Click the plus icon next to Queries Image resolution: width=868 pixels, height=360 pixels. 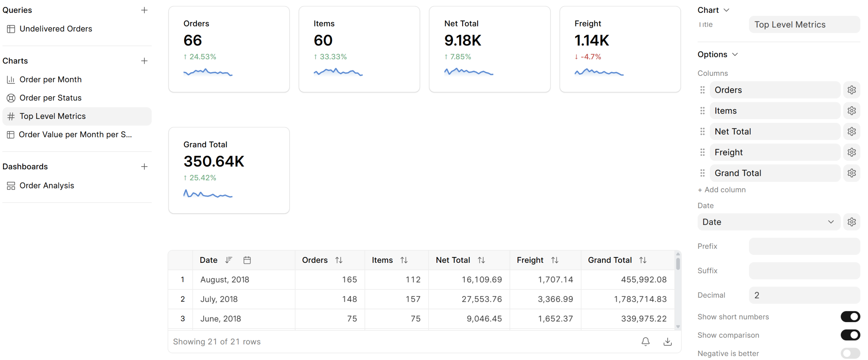pos(144,10)
